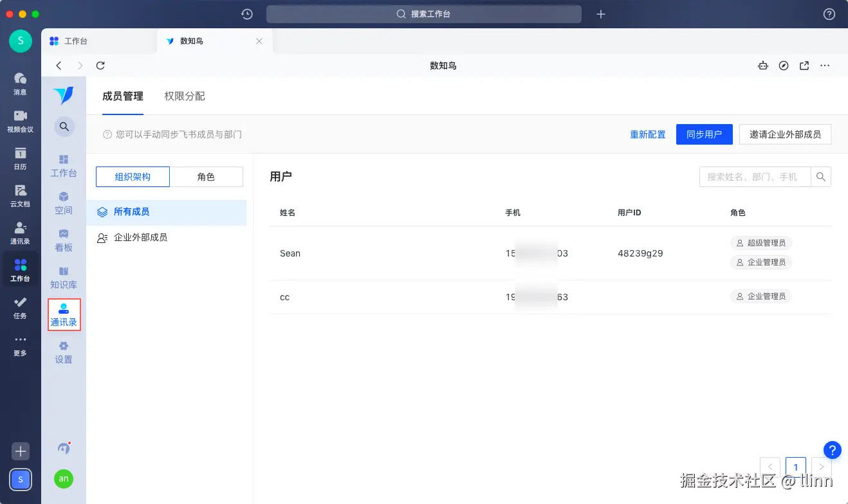Open the more options ellipsis menu
The height and width of the screenshot is (504, 848).
tap(825, 65)
